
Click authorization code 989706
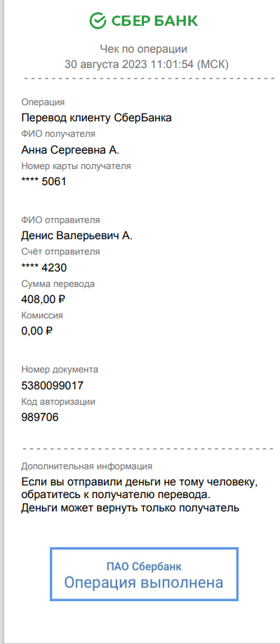(40, 417)
